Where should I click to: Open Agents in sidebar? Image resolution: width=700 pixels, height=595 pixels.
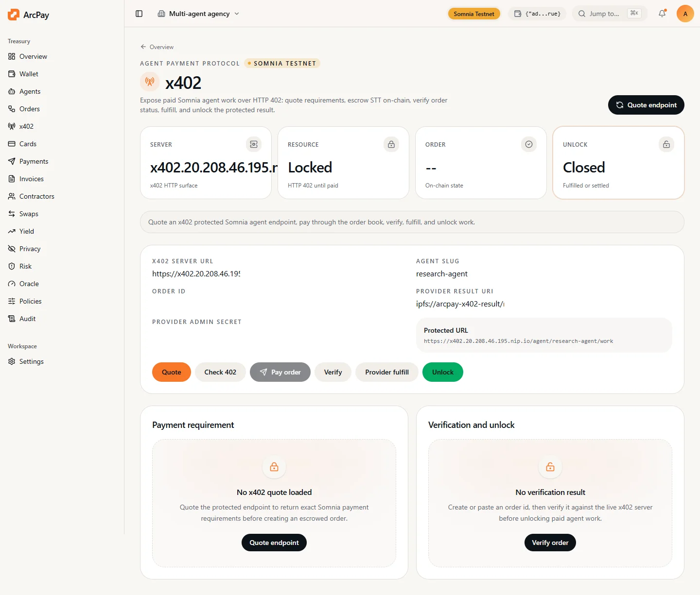(30, 91)
